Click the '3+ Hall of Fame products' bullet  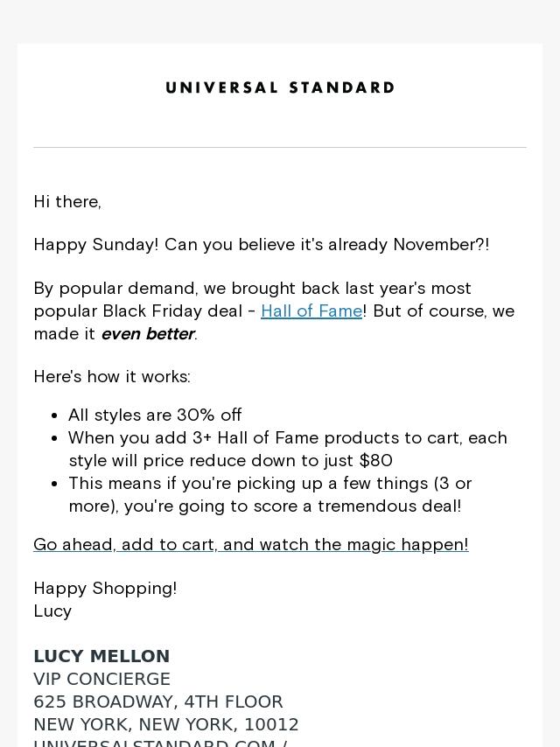(288, 450)
